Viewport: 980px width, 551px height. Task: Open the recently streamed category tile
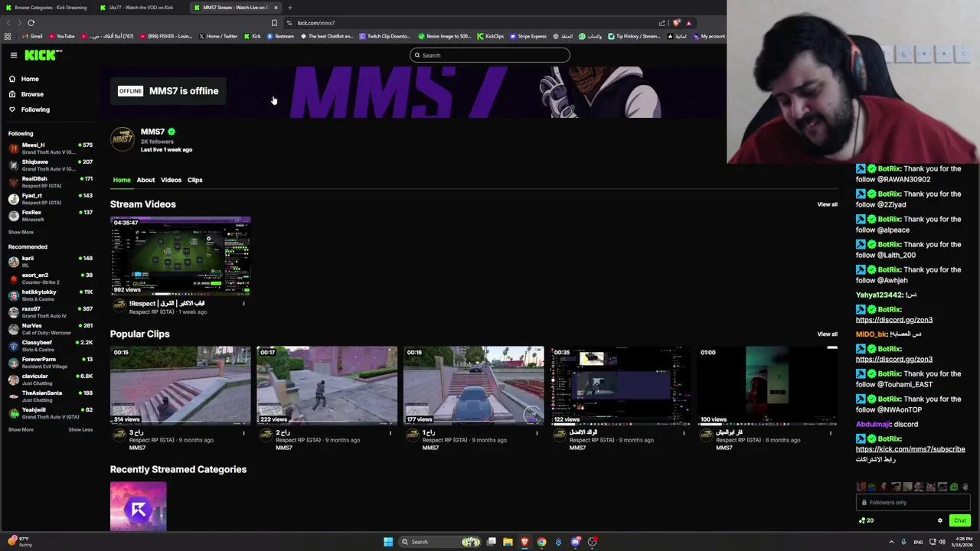[138, 506]
